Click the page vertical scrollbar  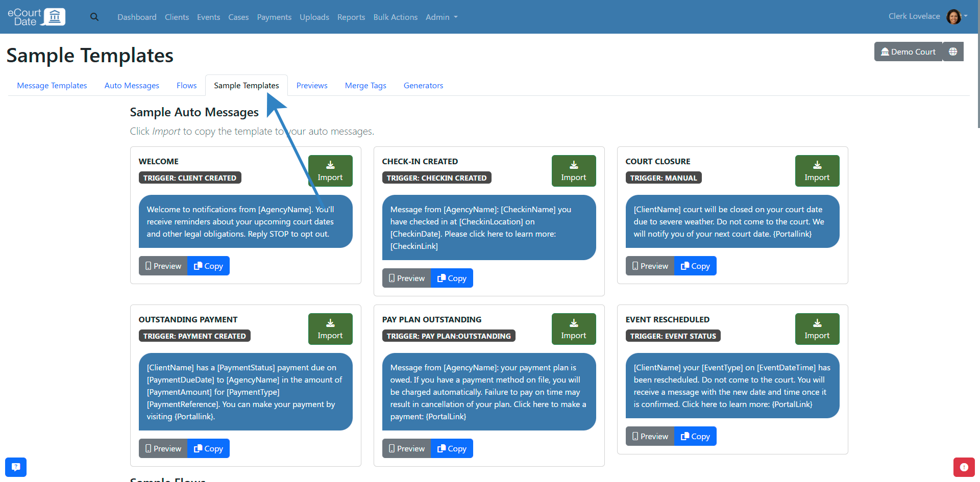[x=978, y=64]
